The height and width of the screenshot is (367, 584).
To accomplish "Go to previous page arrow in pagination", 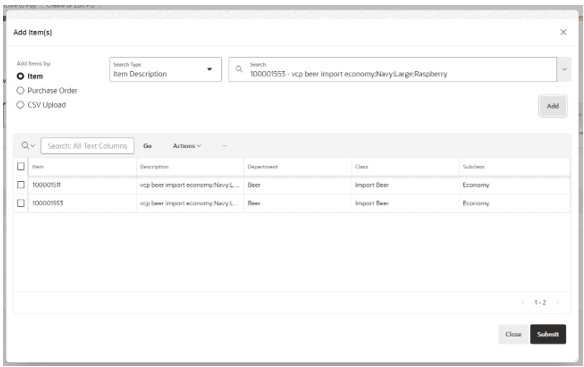I will click(x=523, y=302).
